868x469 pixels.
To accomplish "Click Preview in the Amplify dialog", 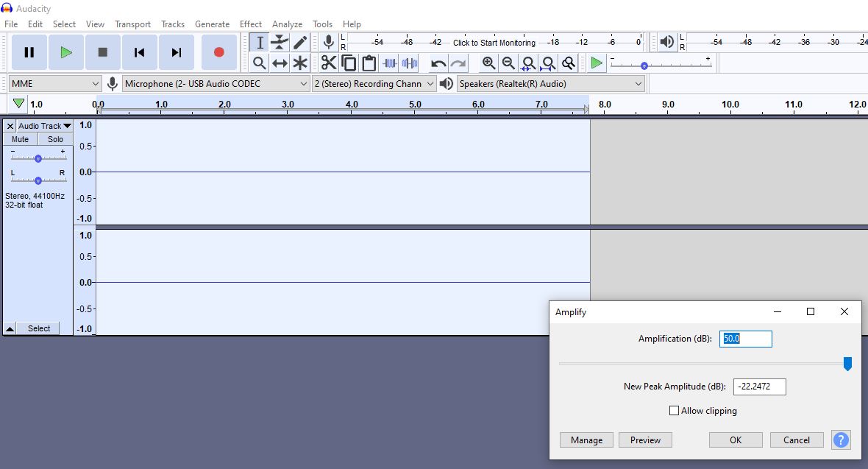I will [x=645, y=440].
